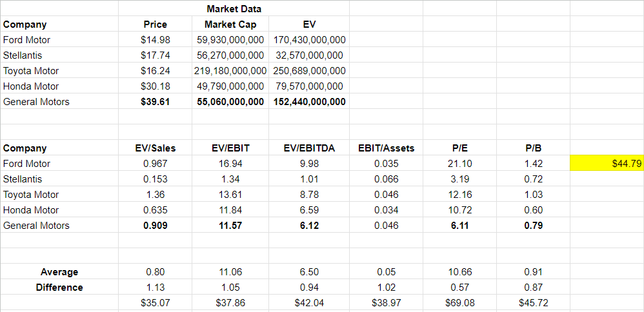
Task: Select Toyota EV/Sales value 1.36
Action: (156, 195)
